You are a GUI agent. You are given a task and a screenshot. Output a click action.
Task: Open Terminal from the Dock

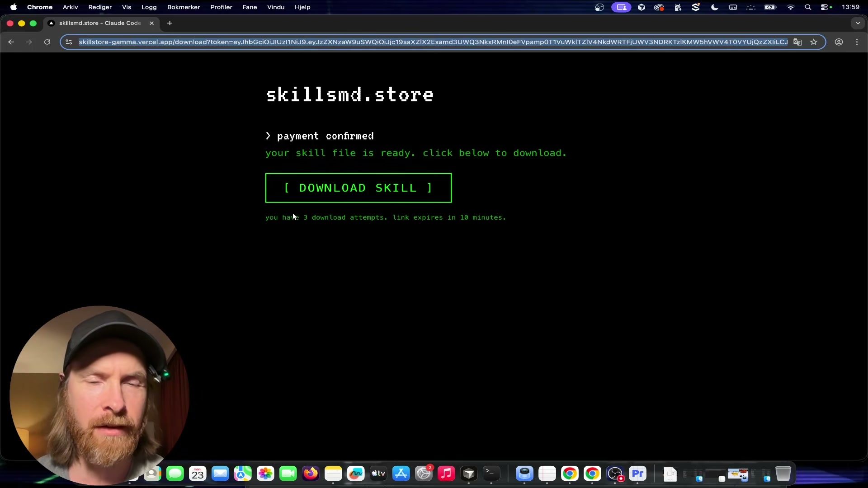click(x=491, y=473)
